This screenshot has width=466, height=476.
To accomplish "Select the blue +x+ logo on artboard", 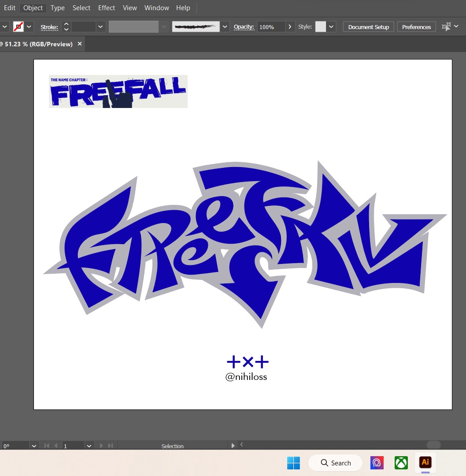I will [x=248, y=361].
